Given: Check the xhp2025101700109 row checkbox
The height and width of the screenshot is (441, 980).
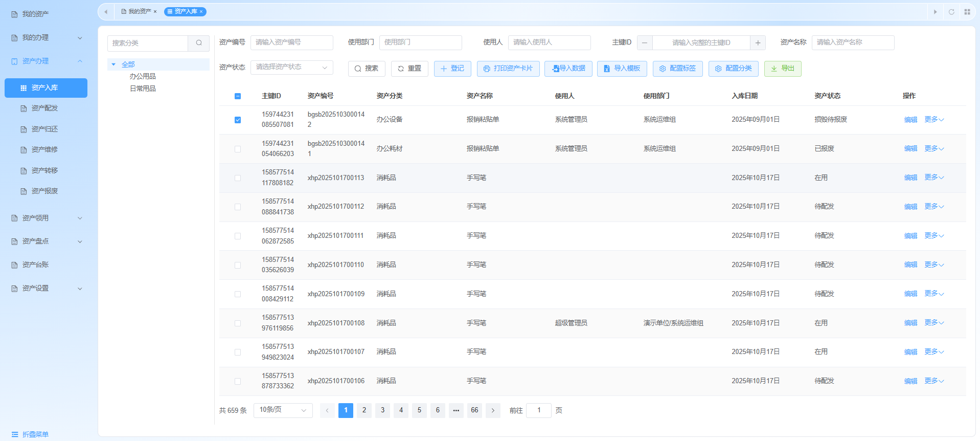Looking at the screenshot, I should click(x=238, y=294).
